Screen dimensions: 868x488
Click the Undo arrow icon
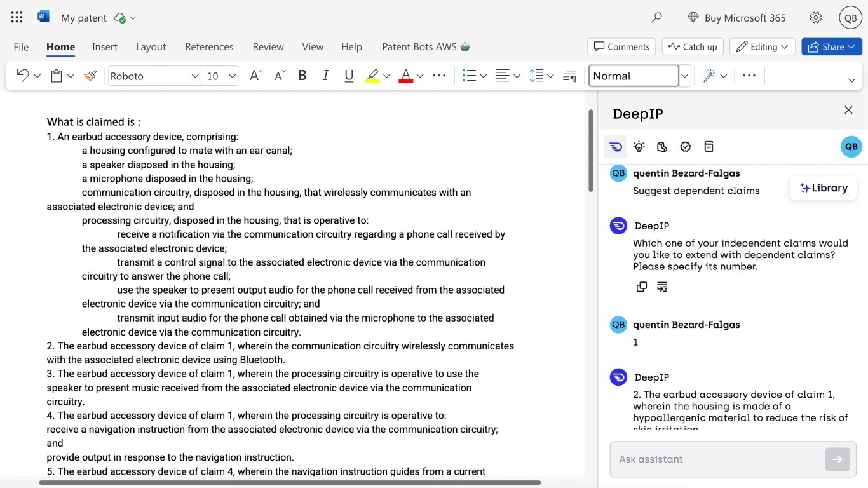[x=22, y=76]
